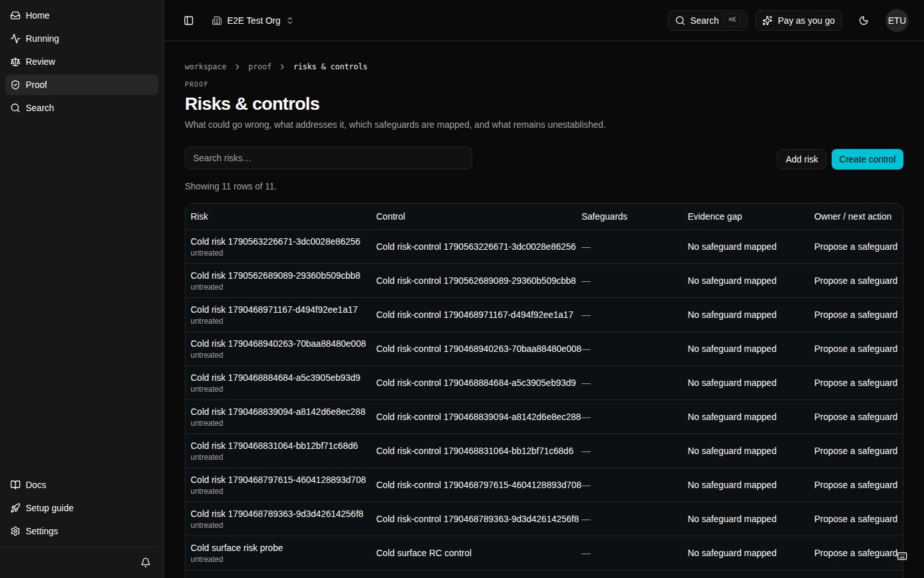Focus the Search risks input field
The image size is (924, 578).
click(x=329, y=158)
